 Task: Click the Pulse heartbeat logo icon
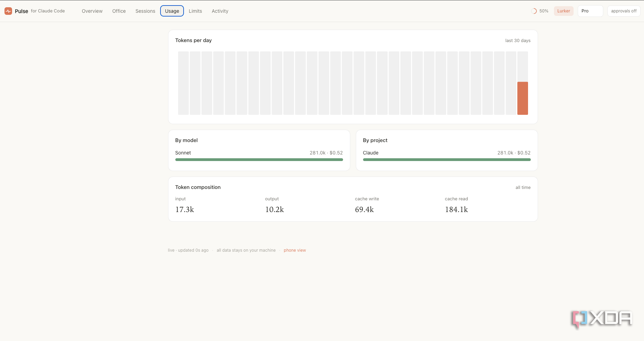[8, 11]
